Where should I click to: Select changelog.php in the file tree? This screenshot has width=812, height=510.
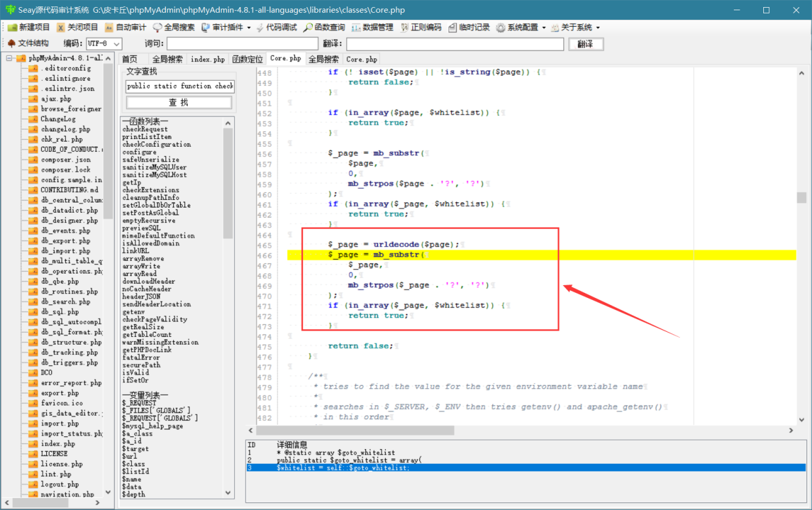[x=65, y=129]
